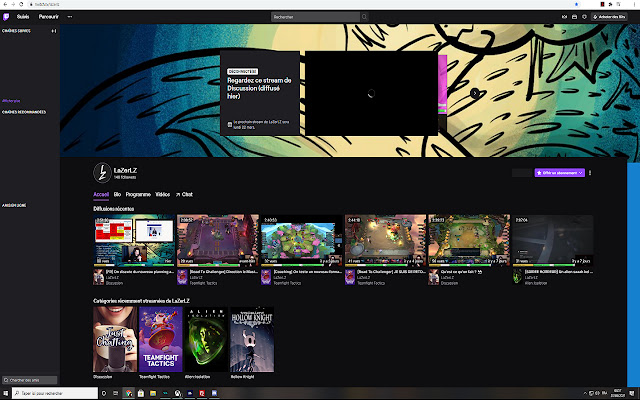
Task: Open the Hollow Knight category cover
Action: 252,340
